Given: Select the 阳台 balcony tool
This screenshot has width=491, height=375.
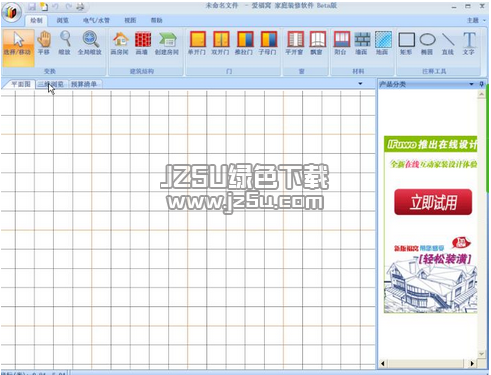Looking at the screenshot, I should pyautogui.click(x=341, y=43).
